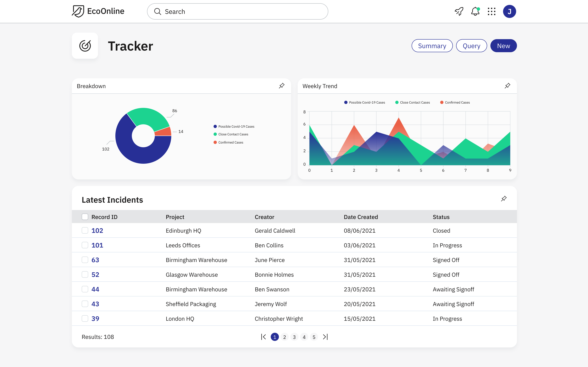
Task: Click the rocket icon in header
Action: pyautogui.click(x=459, y=11)
